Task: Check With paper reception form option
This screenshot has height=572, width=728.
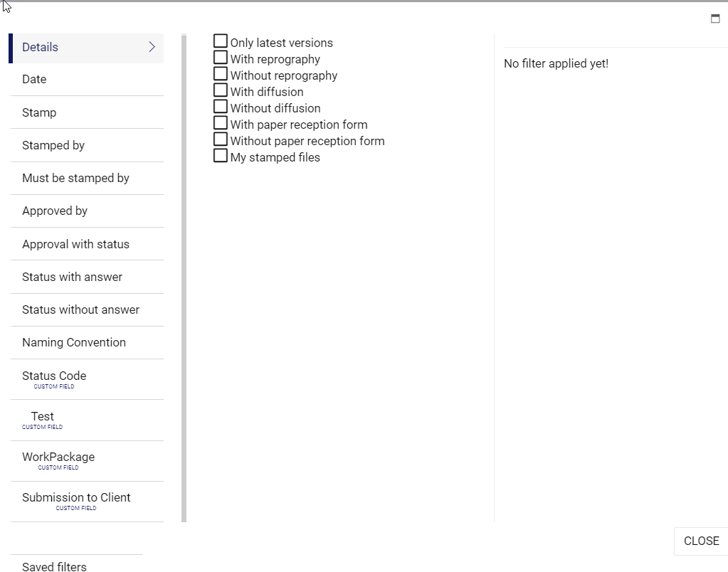Action: click(x=221, y=123)
